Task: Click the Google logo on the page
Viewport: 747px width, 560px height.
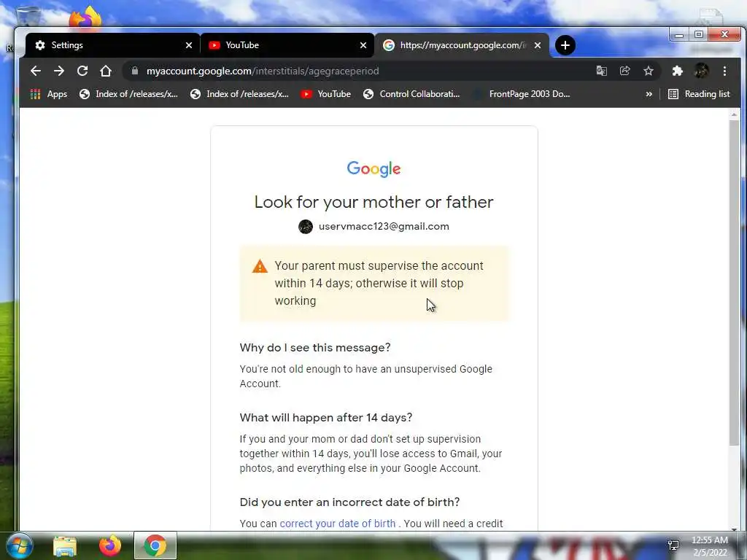Action: coord(374,168)
